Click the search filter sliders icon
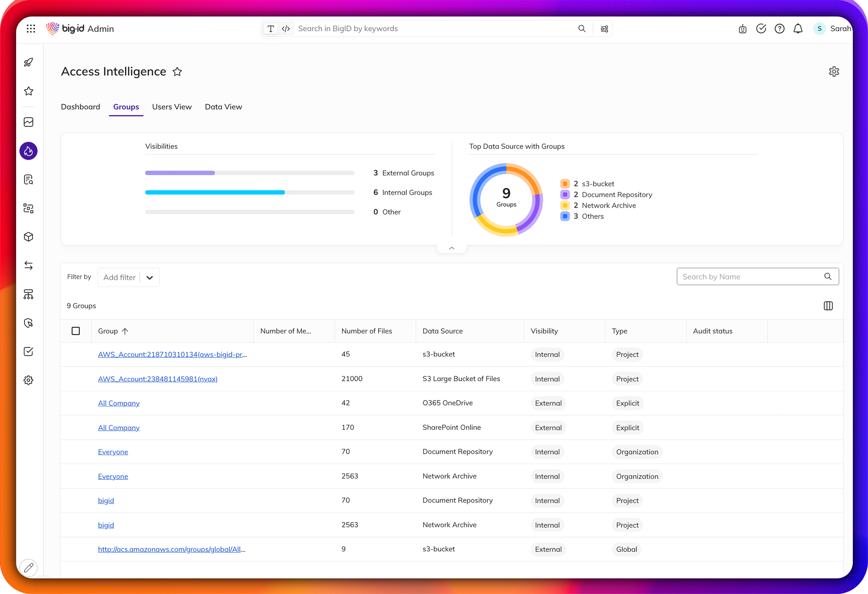This screenshot has height=594, width=868. pyautogui.click(x=604, y=29)
